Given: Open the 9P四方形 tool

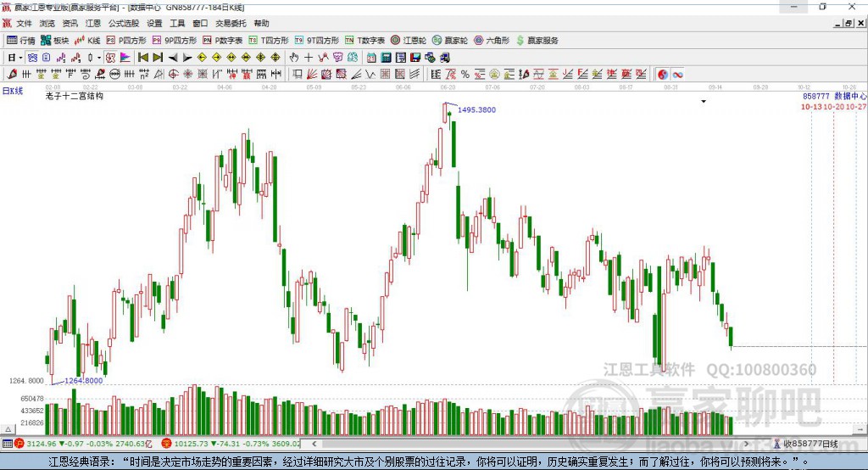Looking at the screenshot, I should pos(175,41).
